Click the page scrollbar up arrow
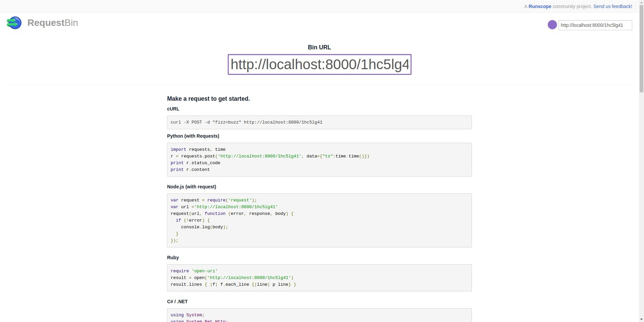This screenshot has height=322, width=644. 641,2
